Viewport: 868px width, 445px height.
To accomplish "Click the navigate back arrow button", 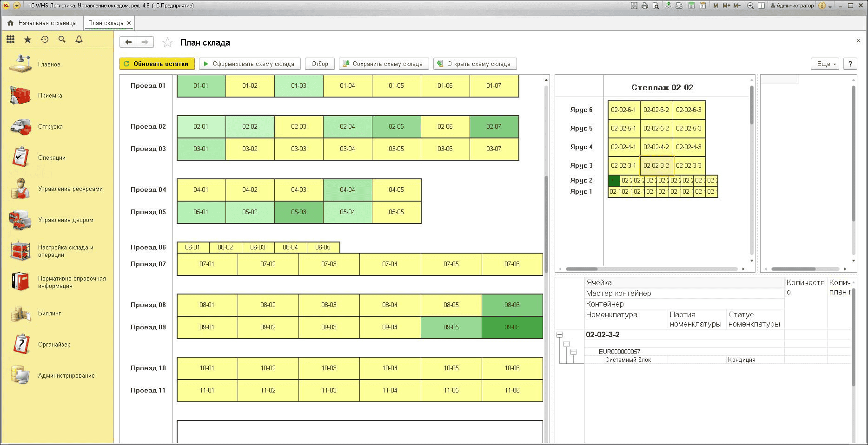I will (128, 42).
